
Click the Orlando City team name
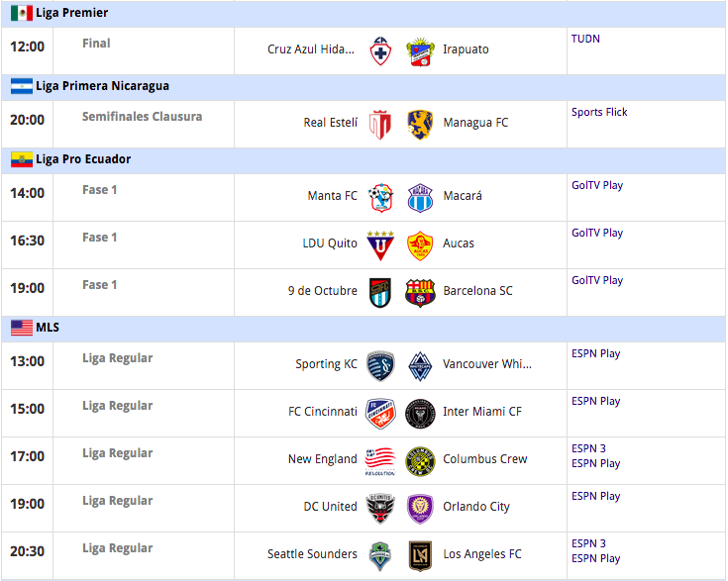(x=476, y=507)
